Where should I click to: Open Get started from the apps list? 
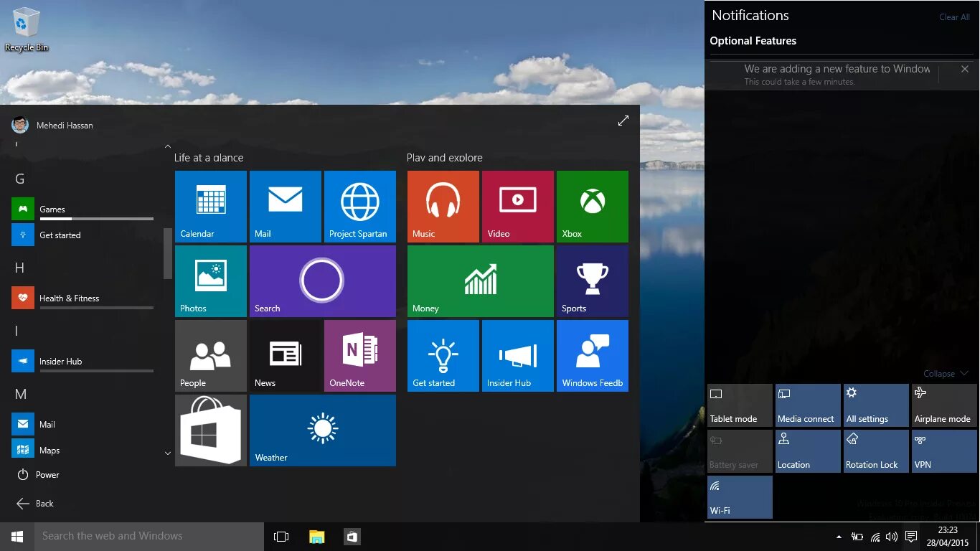pos(83,235)
